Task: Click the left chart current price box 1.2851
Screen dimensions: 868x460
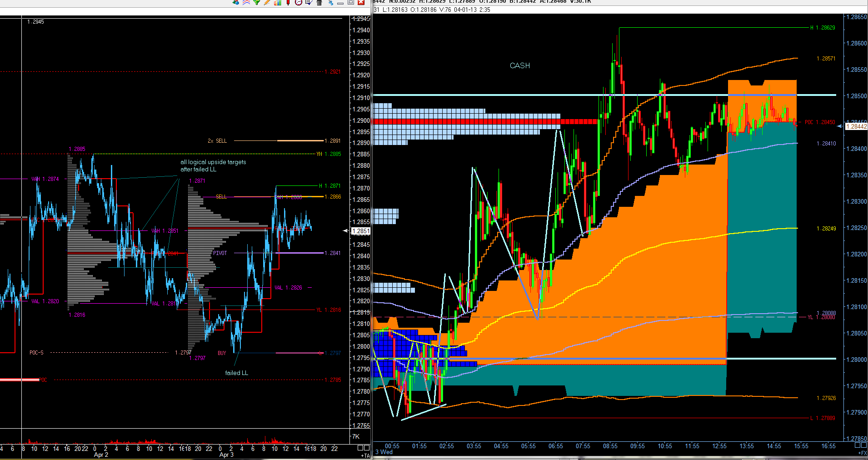Action: pyautogui.click(x=361, y=231)
